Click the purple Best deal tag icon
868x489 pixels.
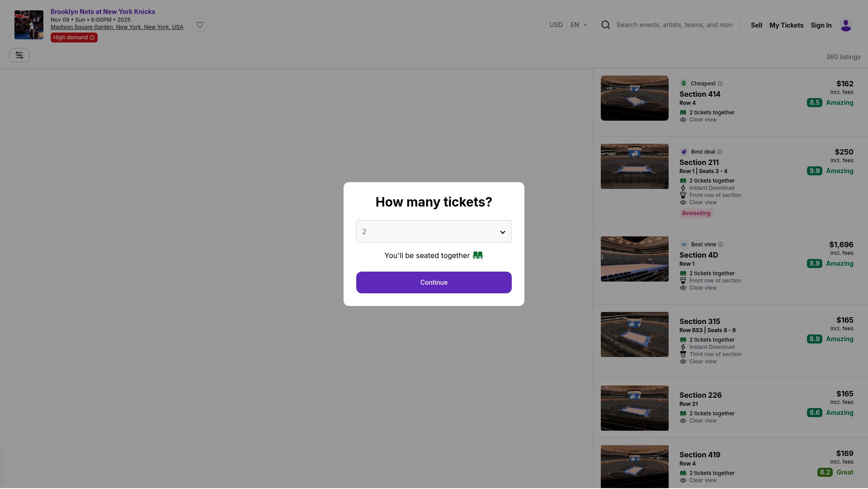pyautogui.click(x=684, y=152)
